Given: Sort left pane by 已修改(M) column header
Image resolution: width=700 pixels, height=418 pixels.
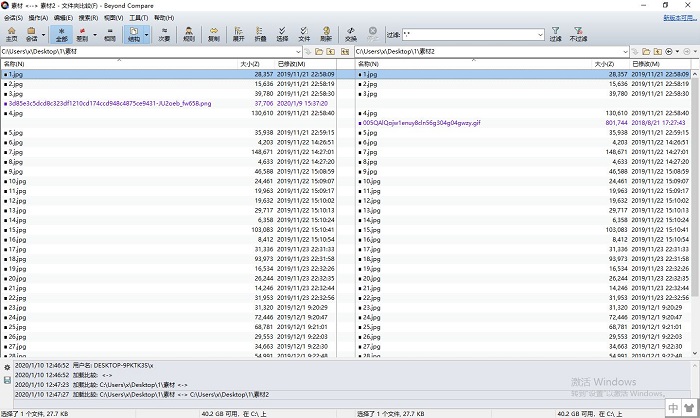Looking at the screenshot, I should (x=305, y=64).
